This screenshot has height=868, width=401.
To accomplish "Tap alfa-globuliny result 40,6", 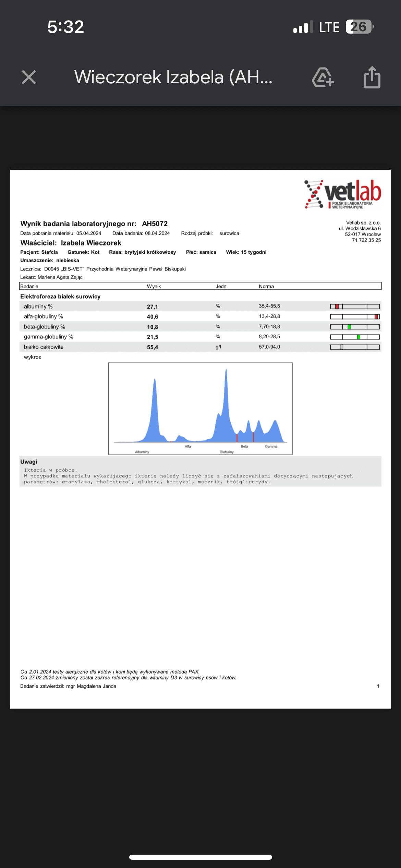I will tap(153, 317).
